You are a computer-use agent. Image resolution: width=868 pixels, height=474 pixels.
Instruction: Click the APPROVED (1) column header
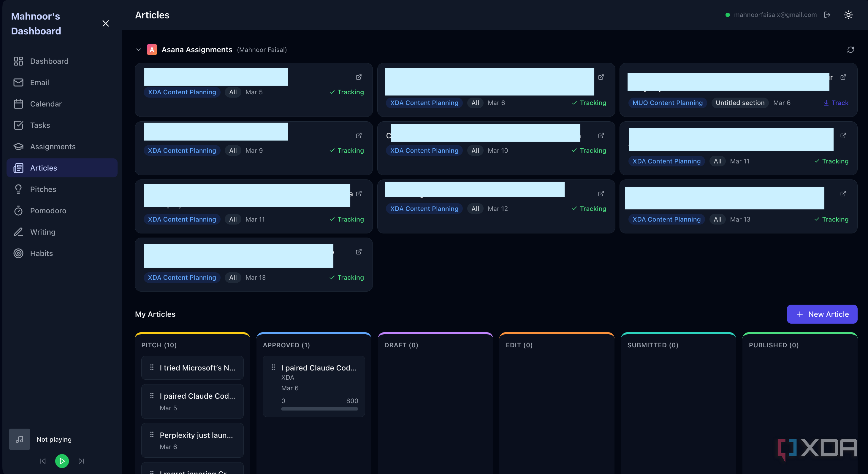coord(286,345)
